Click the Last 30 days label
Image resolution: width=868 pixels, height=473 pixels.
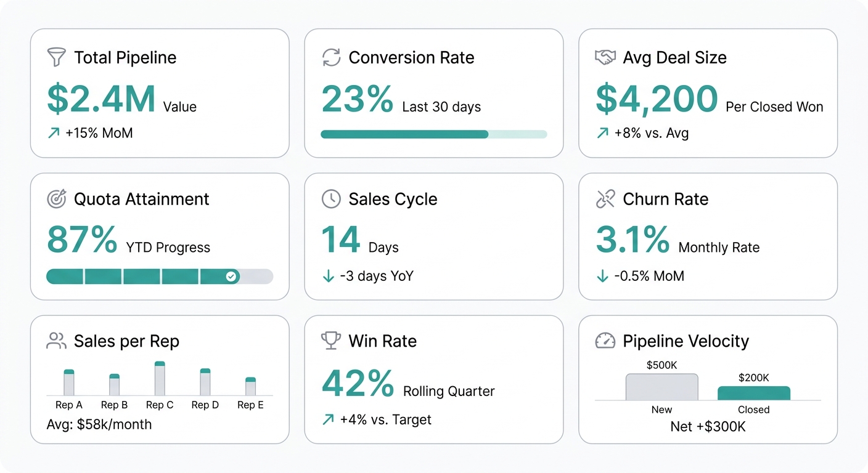441,107
